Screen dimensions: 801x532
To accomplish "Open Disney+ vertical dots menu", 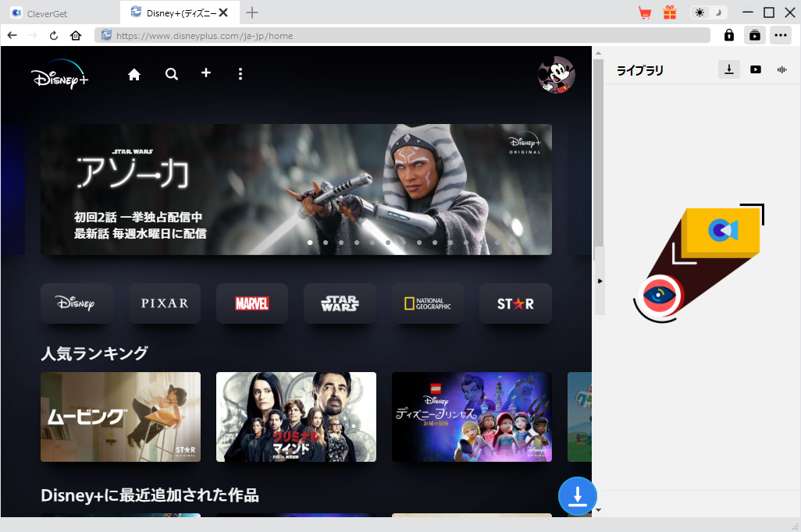I will click(x=240, y=74).
